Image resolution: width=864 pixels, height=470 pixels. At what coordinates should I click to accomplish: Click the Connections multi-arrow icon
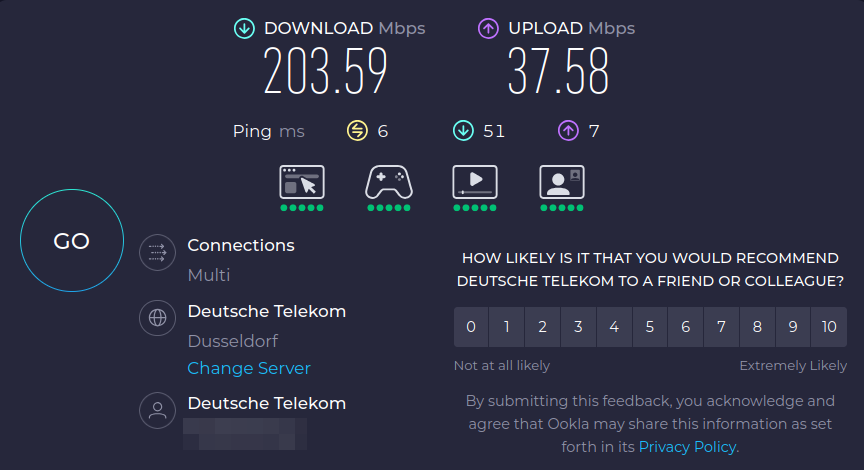[x=157, y=254]
